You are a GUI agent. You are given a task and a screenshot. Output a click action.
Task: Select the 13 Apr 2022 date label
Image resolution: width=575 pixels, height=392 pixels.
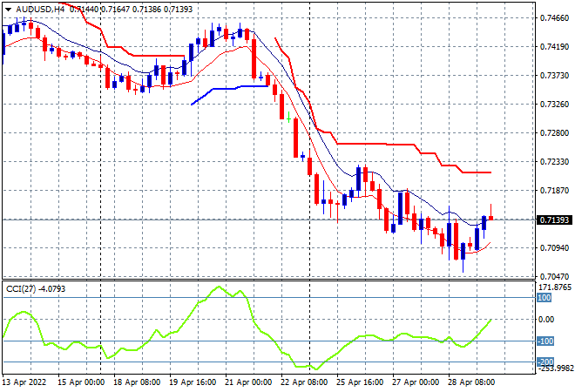(x=24, y=382)
